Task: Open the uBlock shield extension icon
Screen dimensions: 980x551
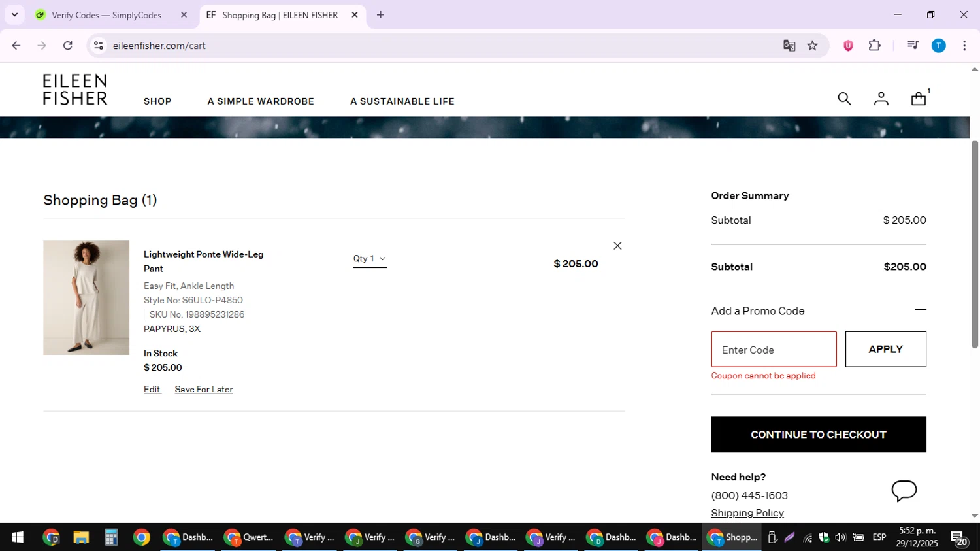Action: click(848, 46)
